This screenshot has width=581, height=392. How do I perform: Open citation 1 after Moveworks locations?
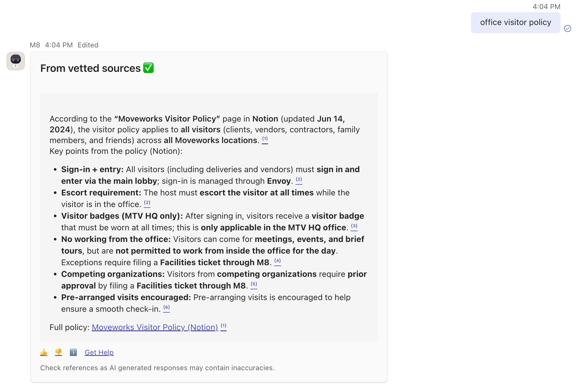[265, 139]
